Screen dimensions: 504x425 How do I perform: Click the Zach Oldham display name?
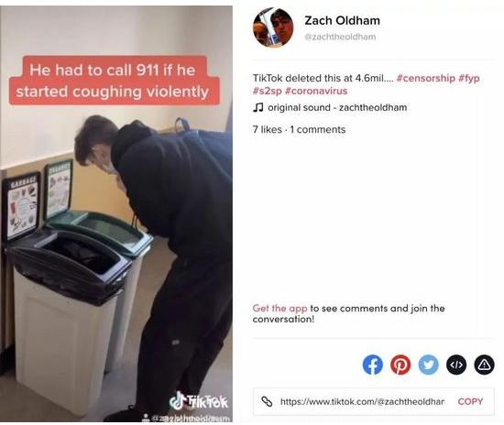click(x=343, y=20)
